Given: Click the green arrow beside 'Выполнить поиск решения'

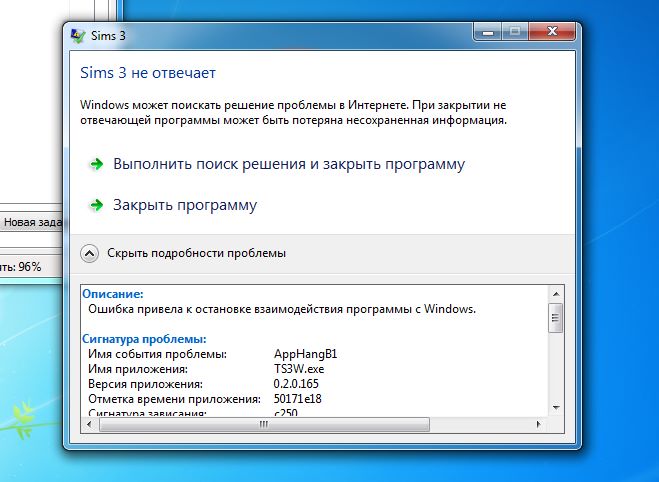Looking at the screenshot, I should coord(97,164).
